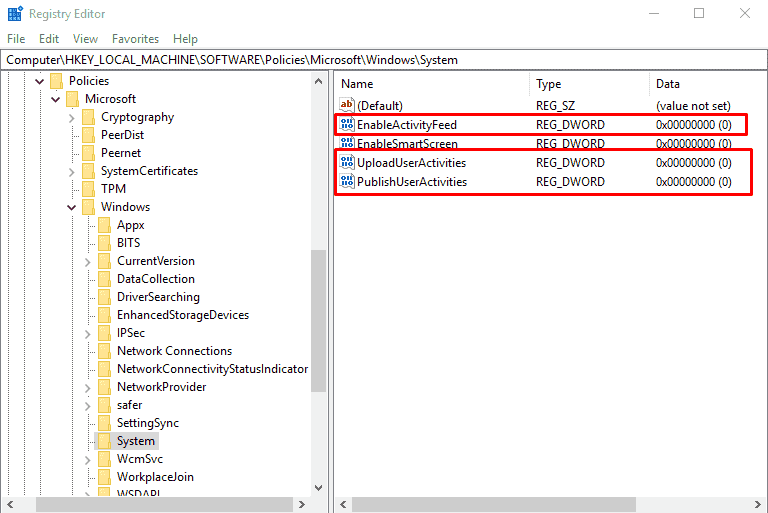Click the SystemCertificates folder icon

point(89,171)
